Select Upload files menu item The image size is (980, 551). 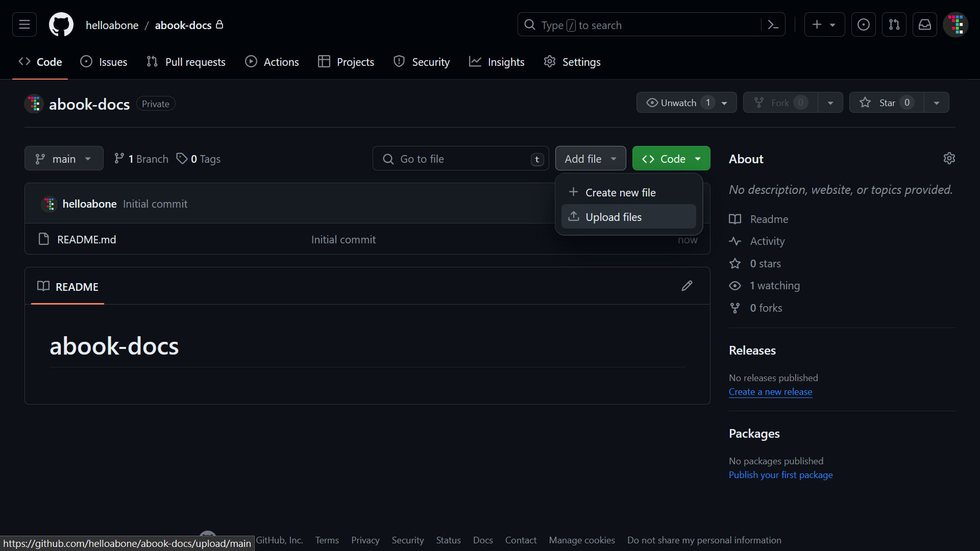pyautogui.click(x=628, y=217)
